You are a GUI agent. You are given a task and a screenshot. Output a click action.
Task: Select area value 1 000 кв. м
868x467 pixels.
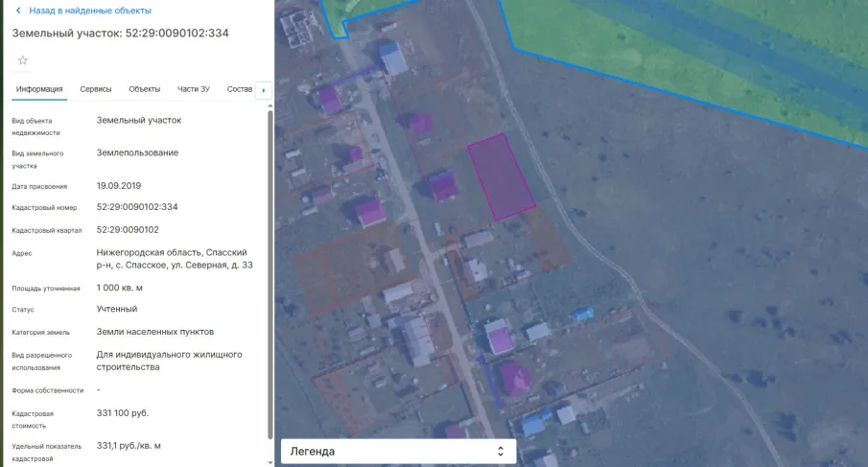tap(120, 288)
